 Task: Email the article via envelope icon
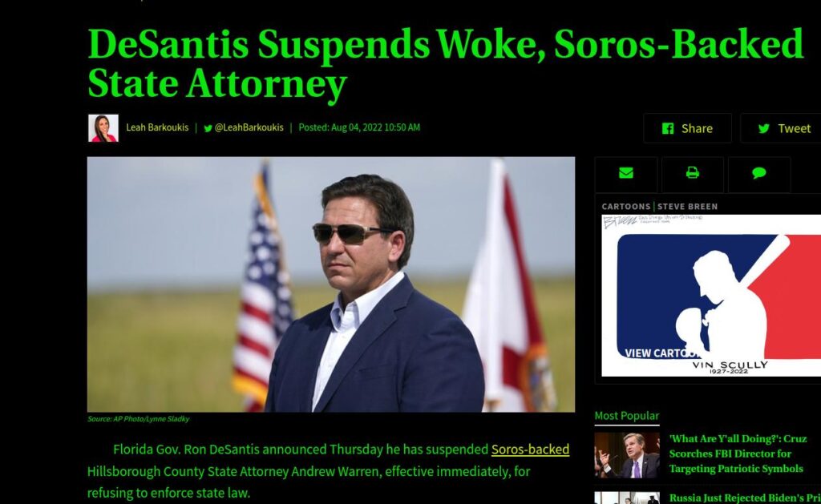point(625,173)
